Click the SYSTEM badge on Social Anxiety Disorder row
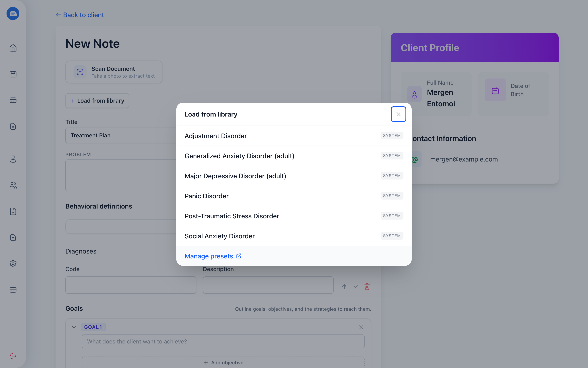This screenshot has width=588, height=368. pyautogui.click(x=392, y=236)
